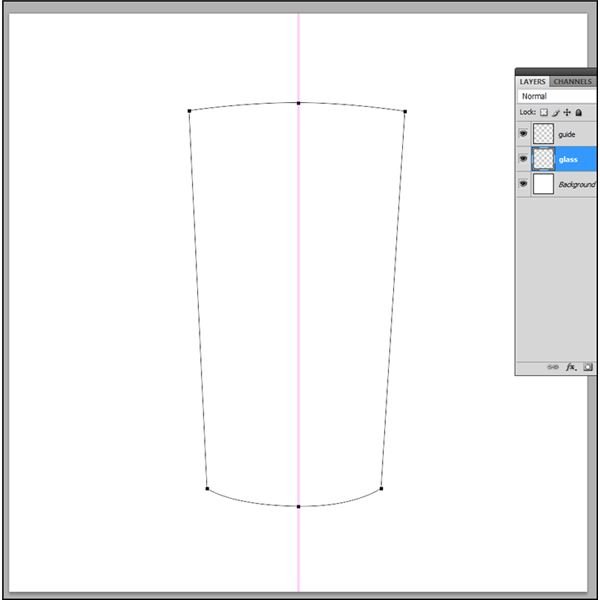Click the top right path anchor point
Image resolution: width=600 pixels, height=600 pixels.
click(405, 112)
